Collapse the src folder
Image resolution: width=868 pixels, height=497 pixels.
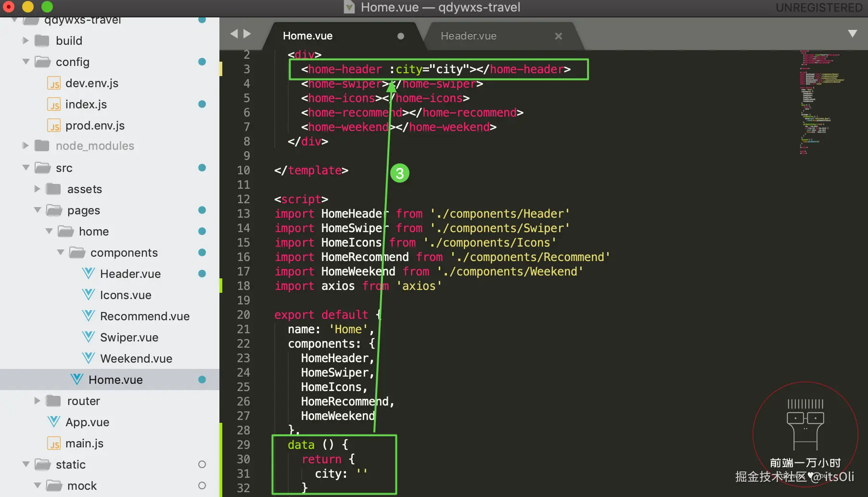point(26,168)
